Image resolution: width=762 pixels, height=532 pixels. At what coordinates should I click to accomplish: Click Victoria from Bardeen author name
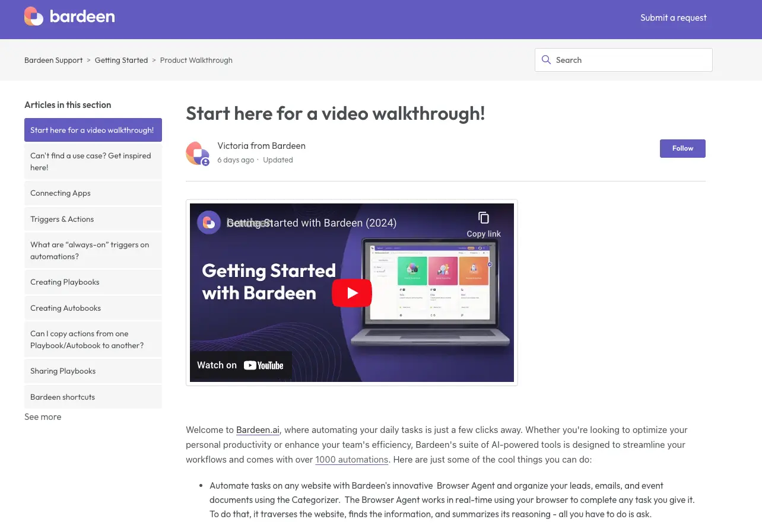(261, 145)
